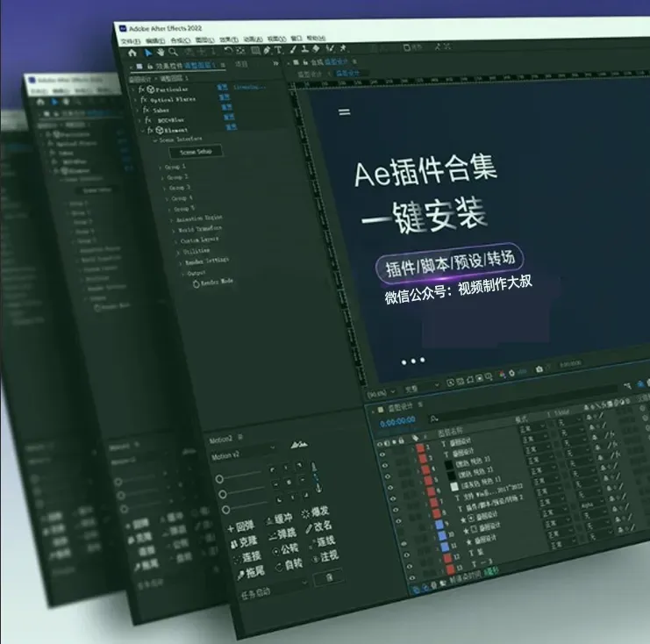
Task: Open the 任务启动 task dropdown
Action: tap(274, 589)
